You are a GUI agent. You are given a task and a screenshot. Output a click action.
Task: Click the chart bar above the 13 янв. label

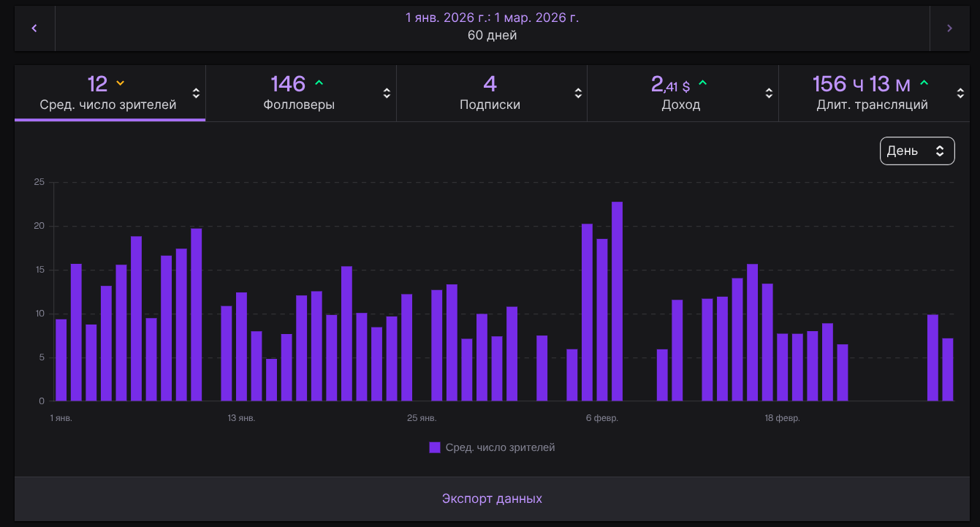(241, 346)
